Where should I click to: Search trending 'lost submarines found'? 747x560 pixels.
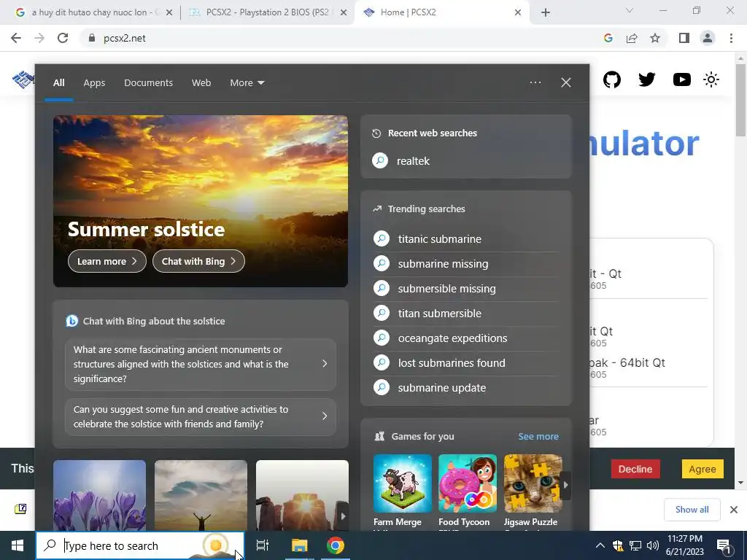[x=466, y=363]
